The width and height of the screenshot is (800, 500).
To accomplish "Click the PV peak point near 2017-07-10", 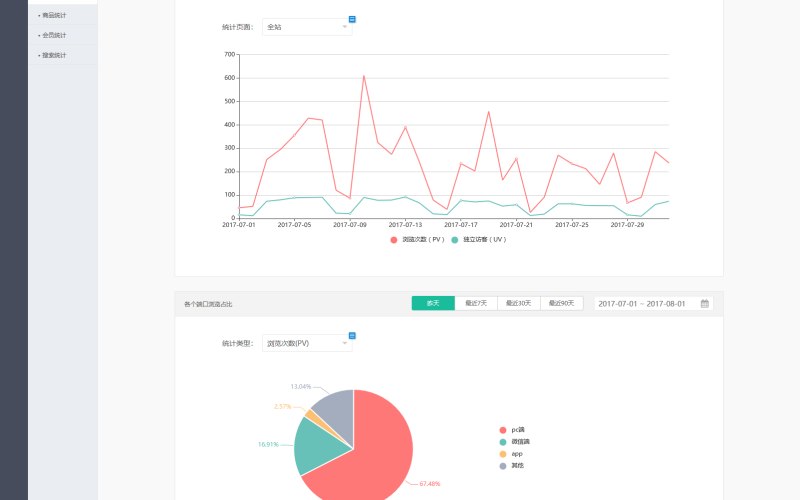I will 364,76.
